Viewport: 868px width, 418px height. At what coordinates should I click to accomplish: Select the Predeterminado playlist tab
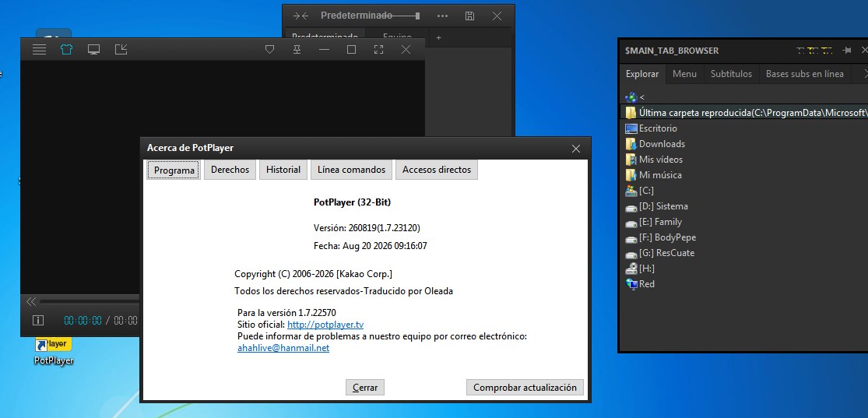[x=325, y=37]
